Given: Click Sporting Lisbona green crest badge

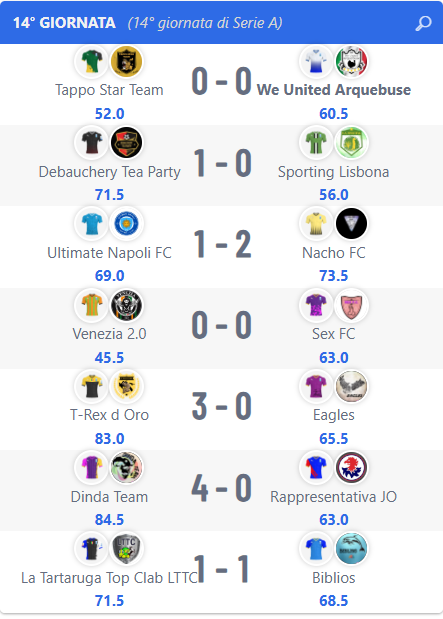Looking at the screenshot, I should point(351,143).
